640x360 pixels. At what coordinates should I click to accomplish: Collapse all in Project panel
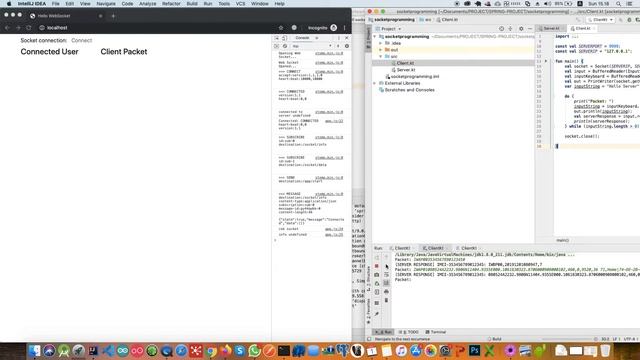tap(510, 29)
